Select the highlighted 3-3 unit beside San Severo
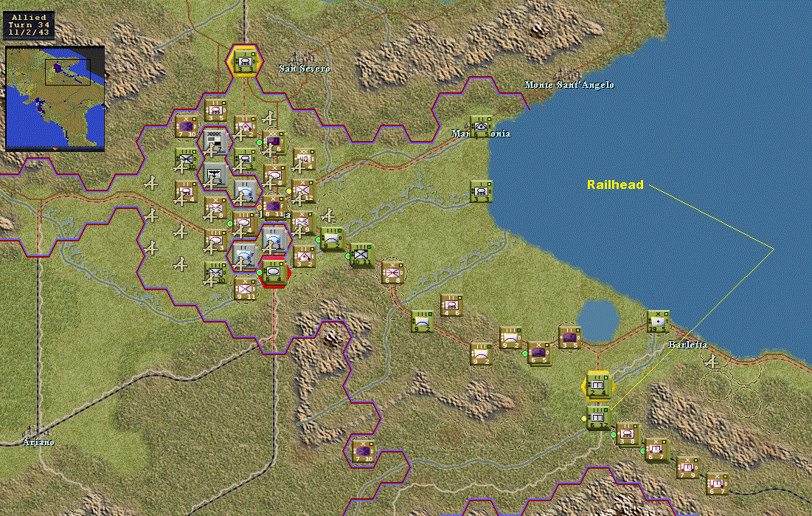The width and height of the screenshot is (812, 516). click(244, 61)
